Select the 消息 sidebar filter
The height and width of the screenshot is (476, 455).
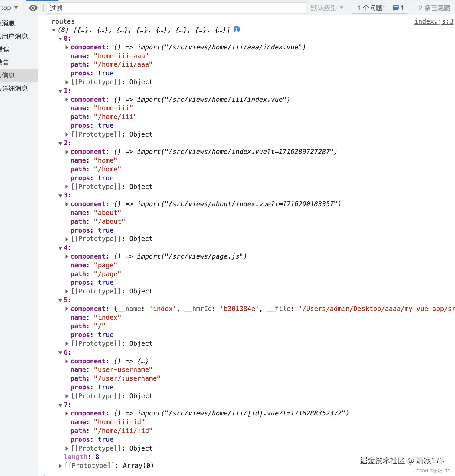[x=19, y=23]
